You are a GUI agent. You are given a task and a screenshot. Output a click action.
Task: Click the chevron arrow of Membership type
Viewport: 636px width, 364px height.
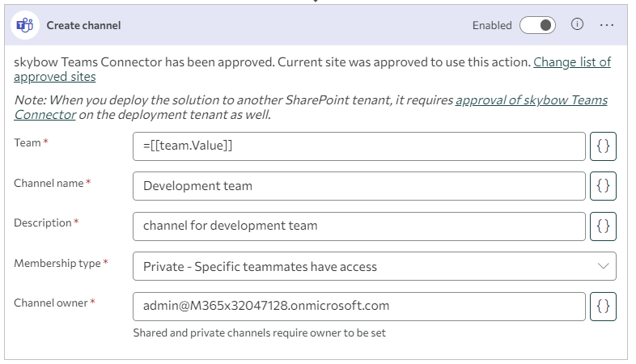[603, 266]
